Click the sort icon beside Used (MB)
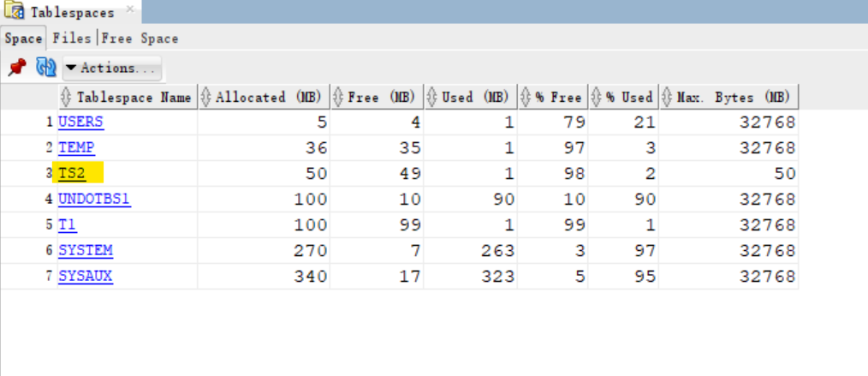The width and height of the screenshot is (868, 376). tap(431, 98)
